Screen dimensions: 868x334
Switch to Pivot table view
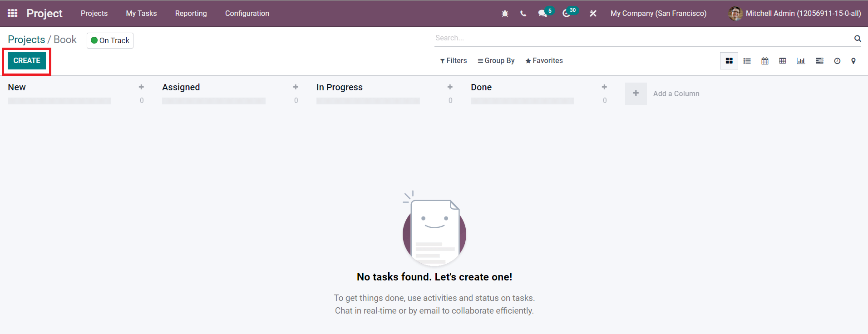pos(783,61)
